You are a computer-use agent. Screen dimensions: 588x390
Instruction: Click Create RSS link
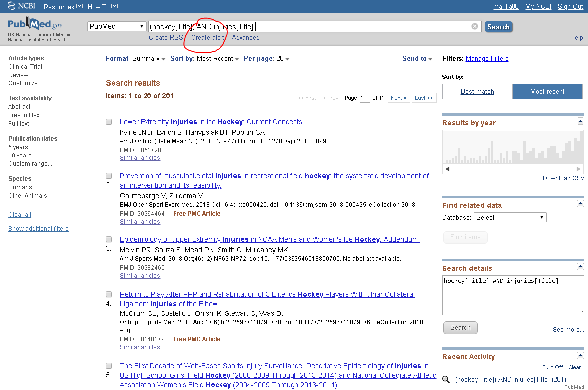166,37
